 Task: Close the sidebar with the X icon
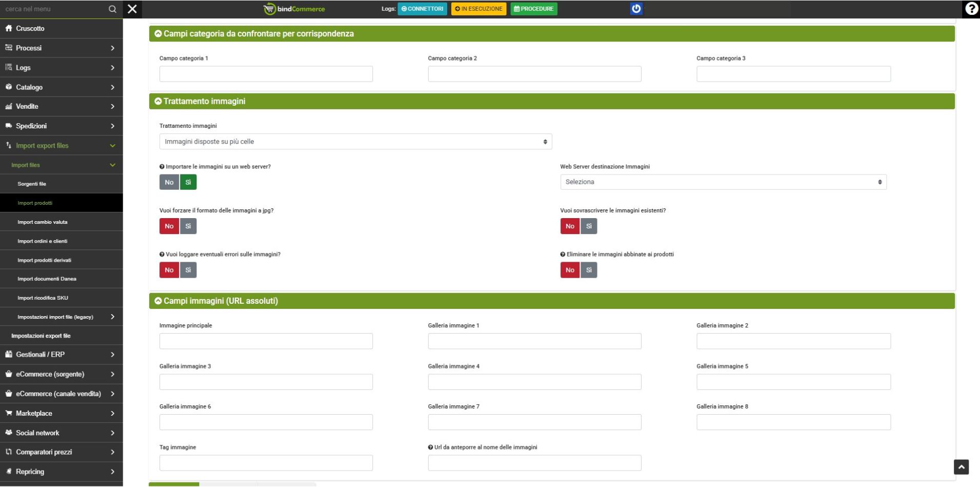click(132, 9)
